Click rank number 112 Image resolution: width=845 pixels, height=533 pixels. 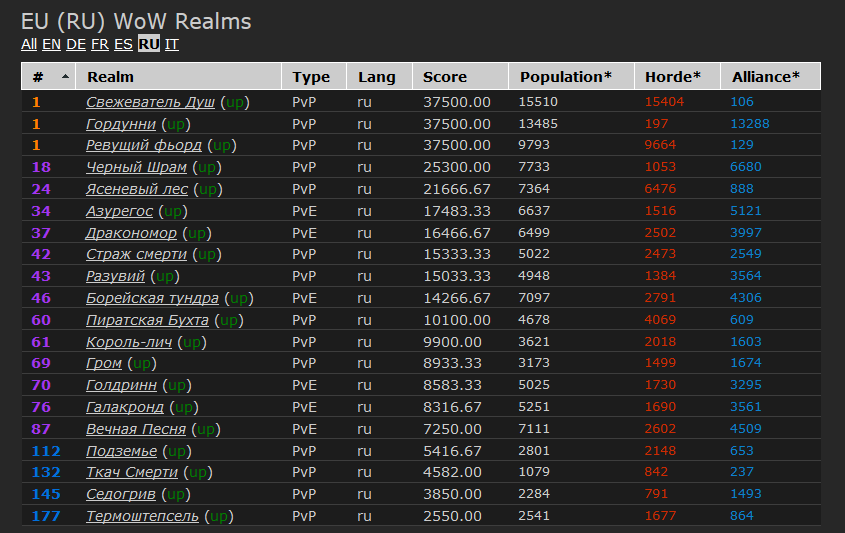(x=46, y=451)
